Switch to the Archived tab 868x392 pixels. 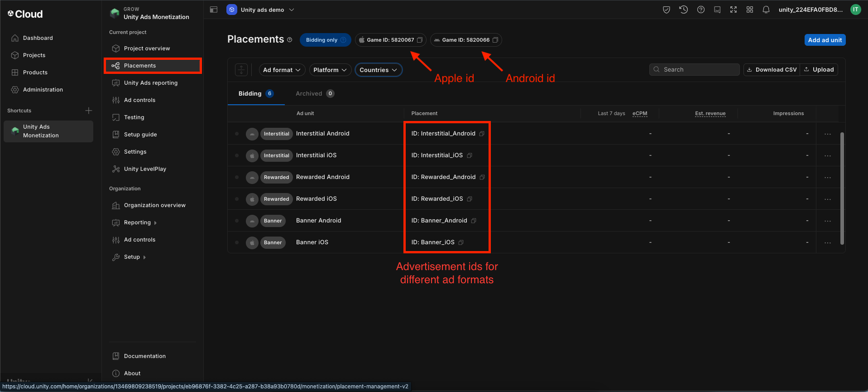[x=315, y=94]
